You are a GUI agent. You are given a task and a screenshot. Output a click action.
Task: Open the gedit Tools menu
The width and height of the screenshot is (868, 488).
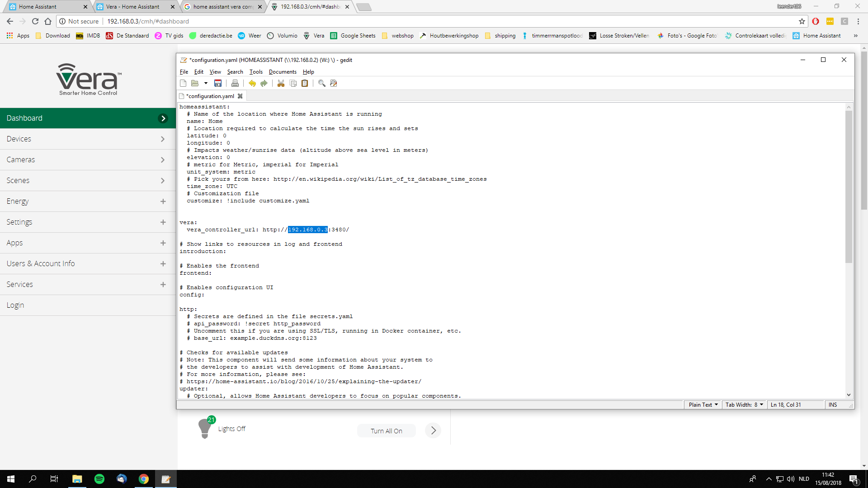click(x=256, y=72)
